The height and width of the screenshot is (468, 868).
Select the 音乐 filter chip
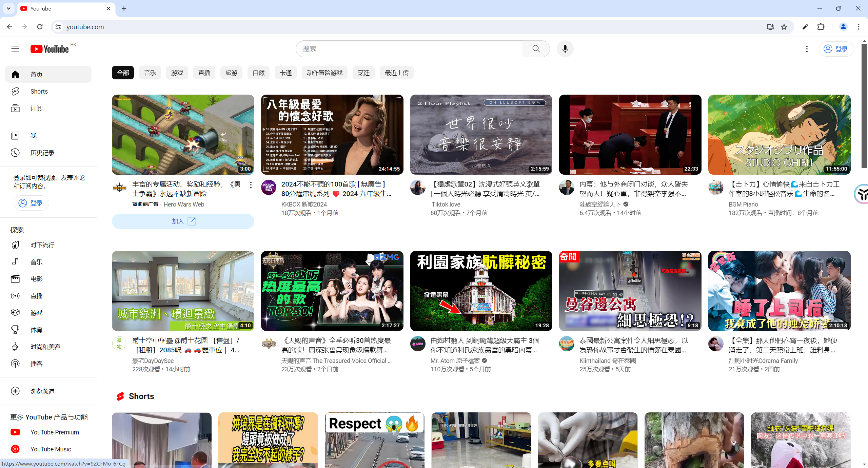tap(150, 73)
